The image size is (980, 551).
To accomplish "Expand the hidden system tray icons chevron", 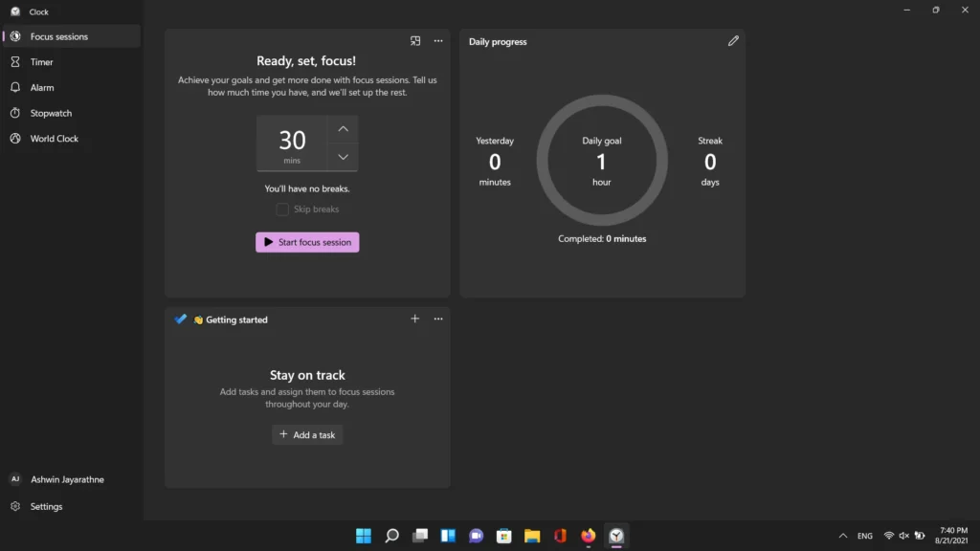I will tap(842, 536).
